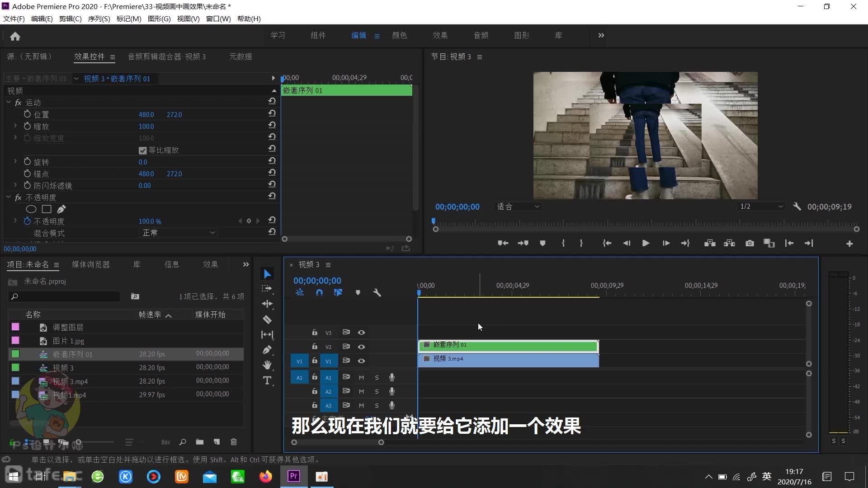Open 媒体浏览器 panel tab
This screenshot has height=488, width=868.
coord(91,264)
